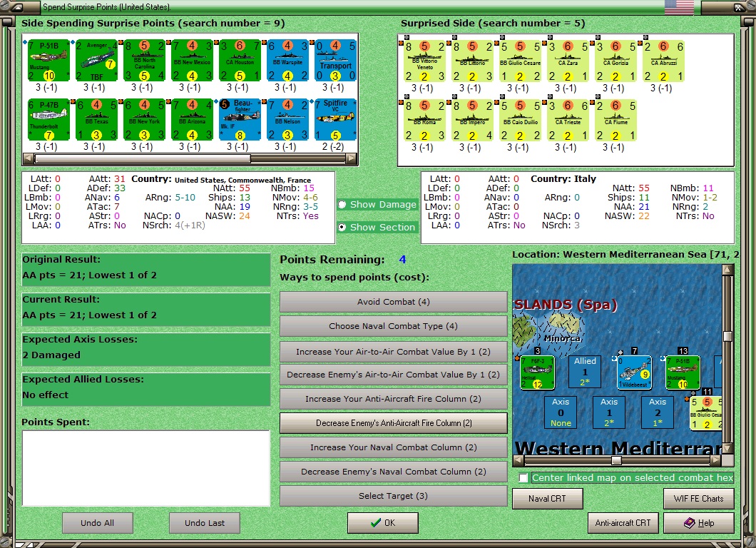Select the CA Fiume counter
The width and height of the screenshot is (756, 548).
pos(615,120)
